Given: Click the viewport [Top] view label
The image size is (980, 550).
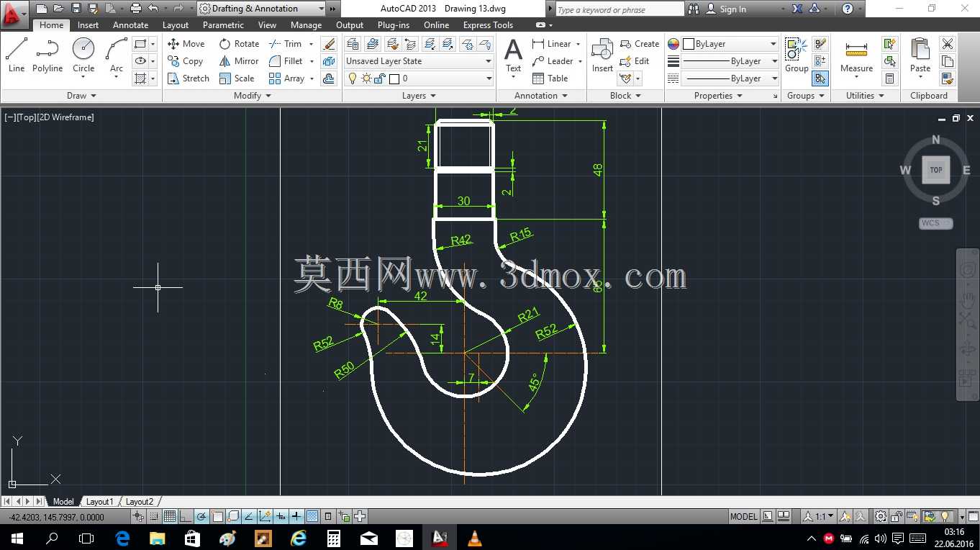Looking at the screenshot, I should 25,117.
